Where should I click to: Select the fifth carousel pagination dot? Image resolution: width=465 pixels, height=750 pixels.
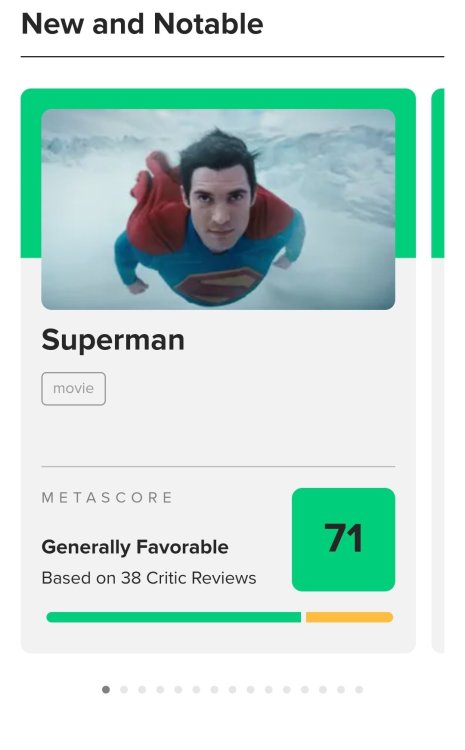coord(178,689)
